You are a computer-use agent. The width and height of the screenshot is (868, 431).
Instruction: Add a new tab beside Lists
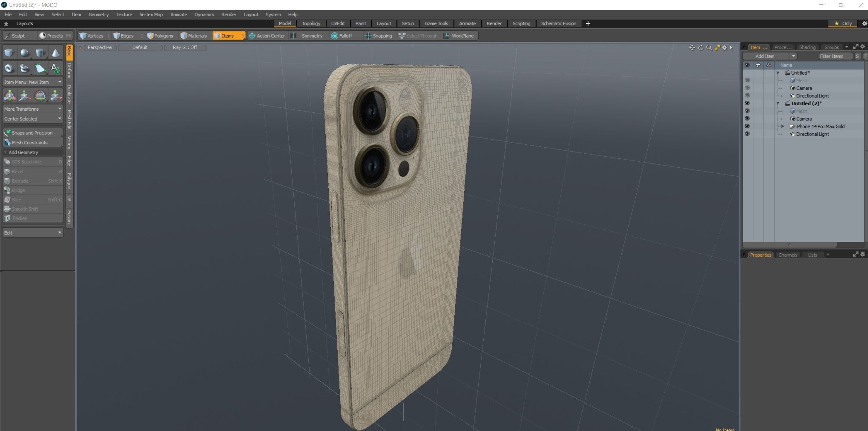coord(828,255)
